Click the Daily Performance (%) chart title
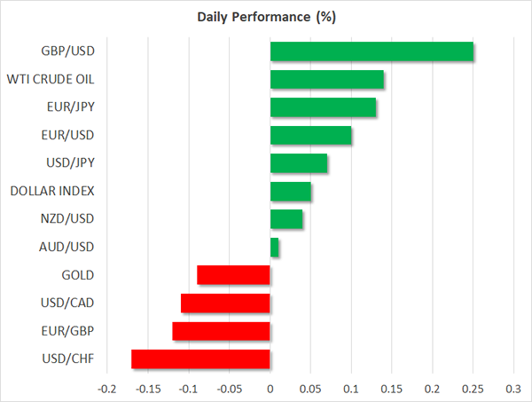 pyautogui.click(x=265, y=17)
